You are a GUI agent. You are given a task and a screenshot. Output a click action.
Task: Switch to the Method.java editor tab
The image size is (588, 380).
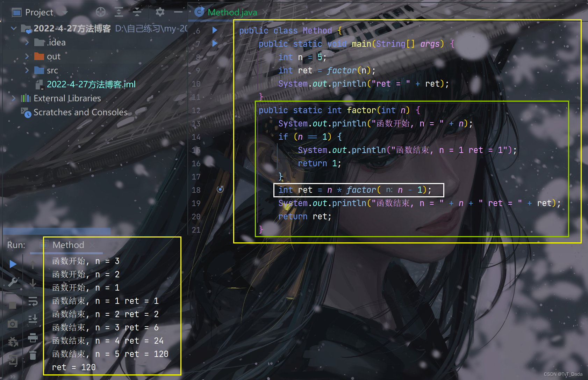click(232, 12)
